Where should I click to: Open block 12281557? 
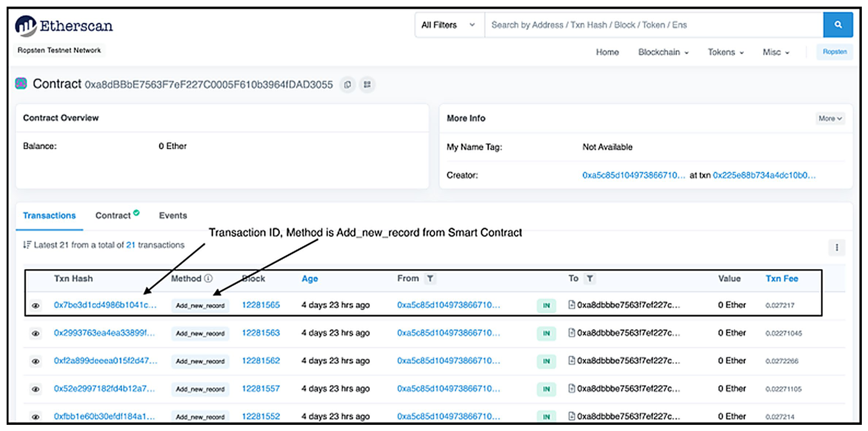(261, 388)
